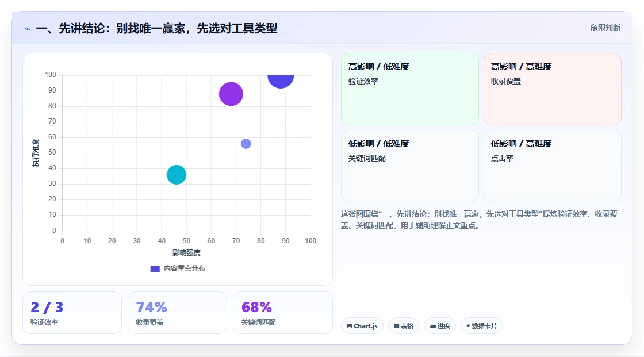Click the description paragraph starting 这张图围绕
644x357 pixels.
(x=479, y=220)
